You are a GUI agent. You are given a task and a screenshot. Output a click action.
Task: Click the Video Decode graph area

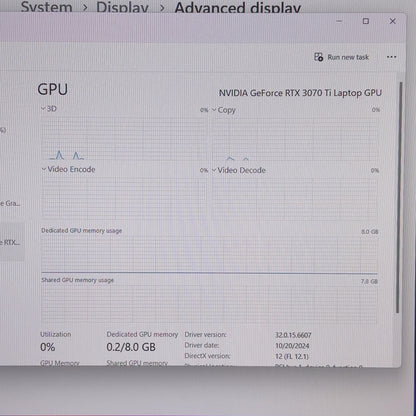[x=295, y=197]
